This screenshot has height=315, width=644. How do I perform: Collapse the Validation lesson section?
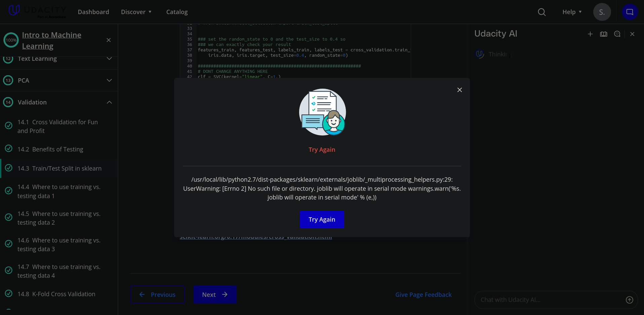click(109, 102)
